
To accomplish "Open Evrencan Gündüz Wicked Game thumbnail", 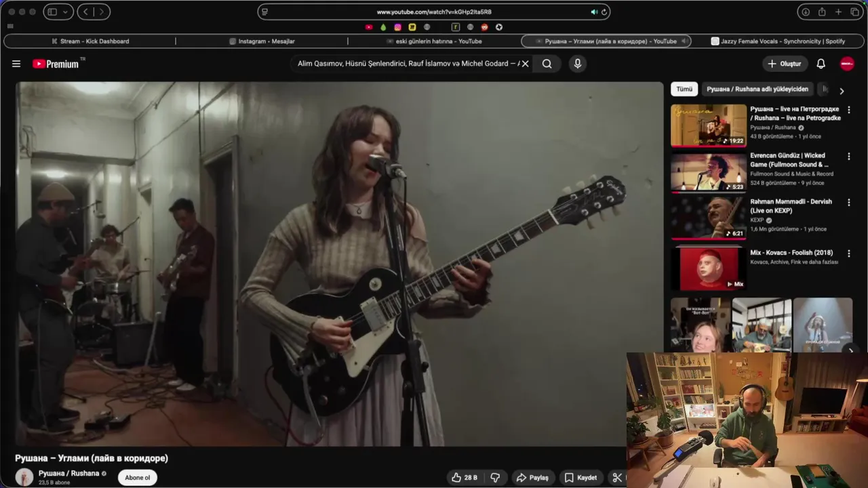I will (708, 172).
